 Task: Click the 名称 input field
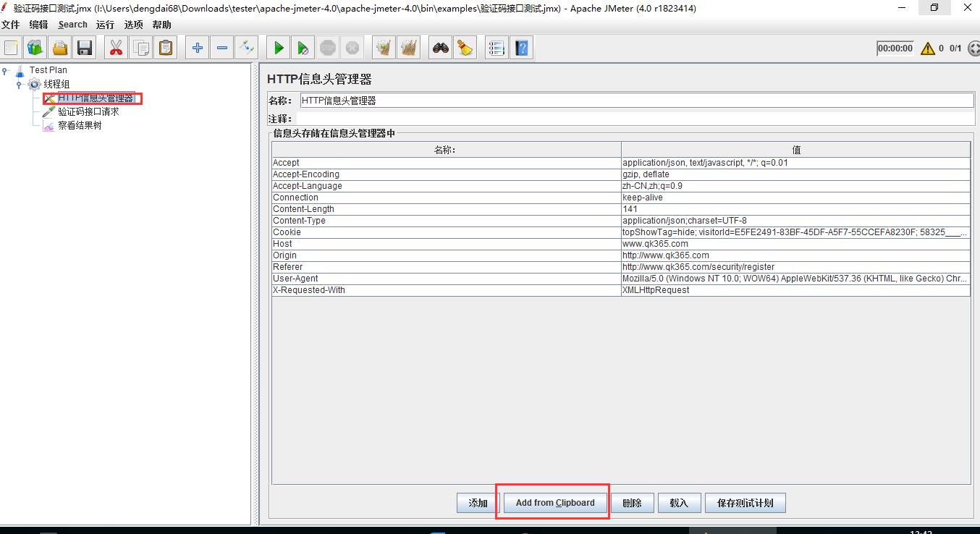(637, 101)
